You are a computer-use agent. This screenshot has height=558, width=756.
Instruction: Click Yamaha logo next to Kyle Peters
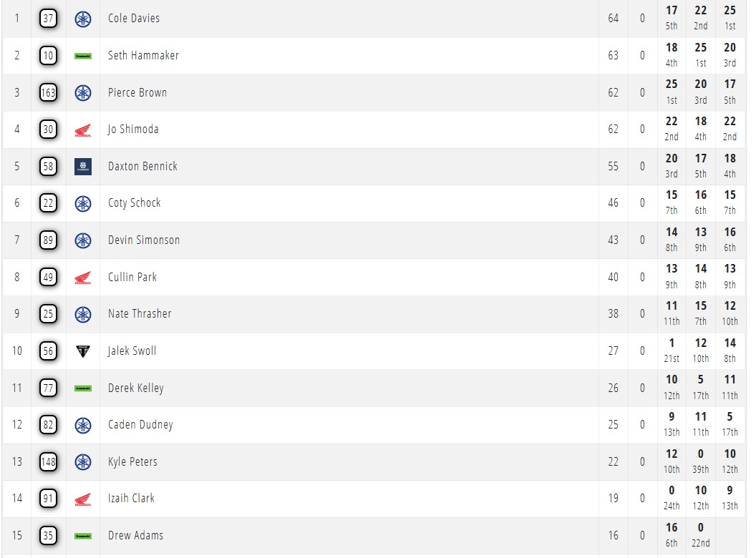[x=83, y=462]
